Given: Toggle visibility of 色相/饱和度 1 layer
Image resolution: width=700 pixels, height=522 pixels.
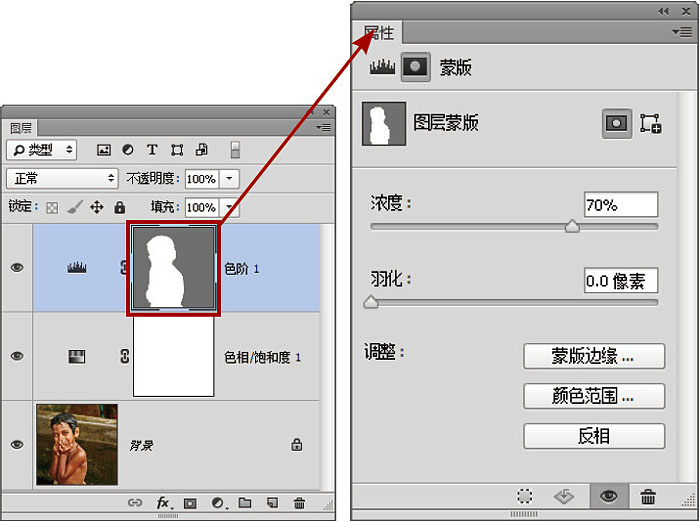Looking at the screenshot, I should click(17, 356).
